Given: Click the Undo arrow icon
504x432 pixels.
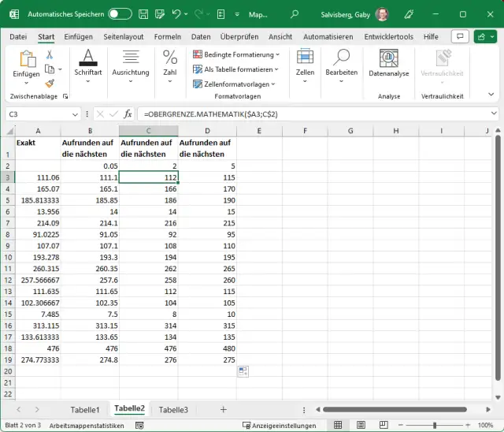Looking at the screenshot, I should tap(176, 14).
